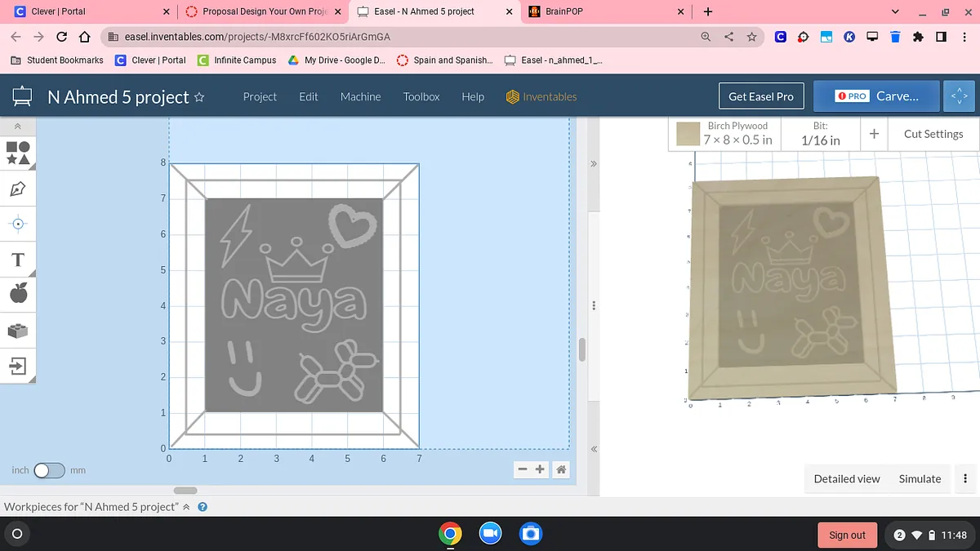Click the home reset view icon
This screenshot has width=980, height=551.
pyautogui.click(x=561, y=469)
